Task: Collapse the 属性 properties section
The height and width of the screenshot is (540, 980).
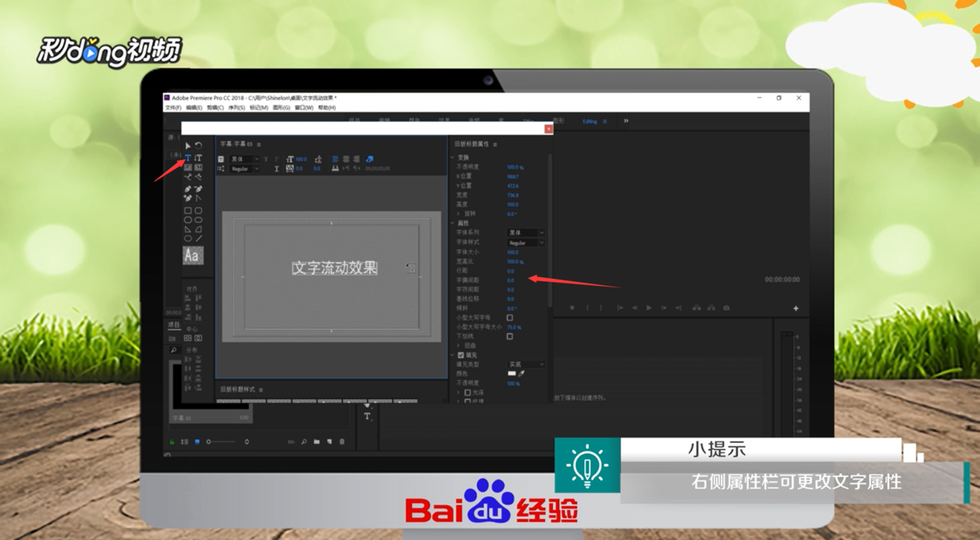Action: [x=452, y=223]
